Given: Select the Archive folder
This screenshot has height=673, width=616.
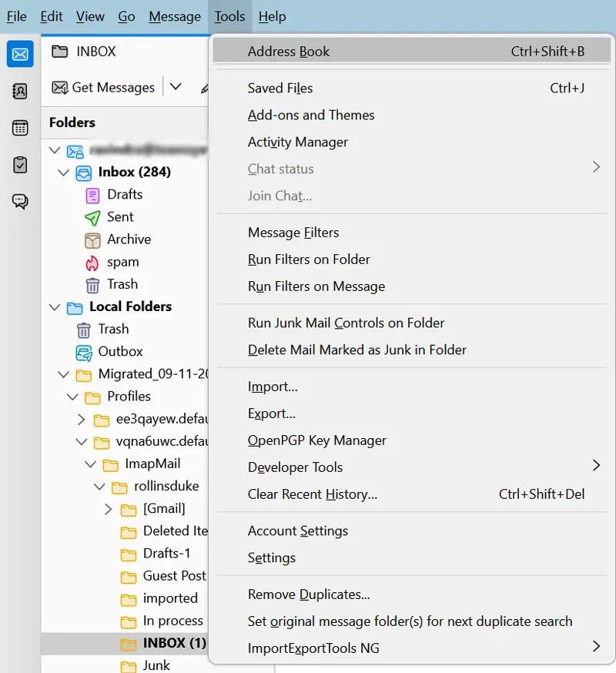Looking at the screenshot, I should coord(129,239).
